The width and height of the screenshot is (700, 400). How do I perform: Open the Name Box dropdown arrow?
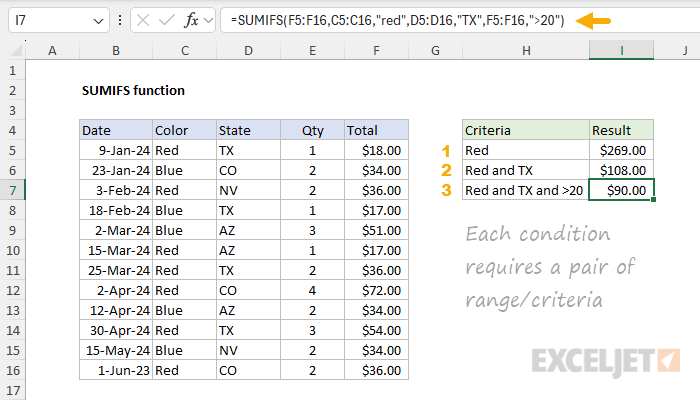pos(98,21)
